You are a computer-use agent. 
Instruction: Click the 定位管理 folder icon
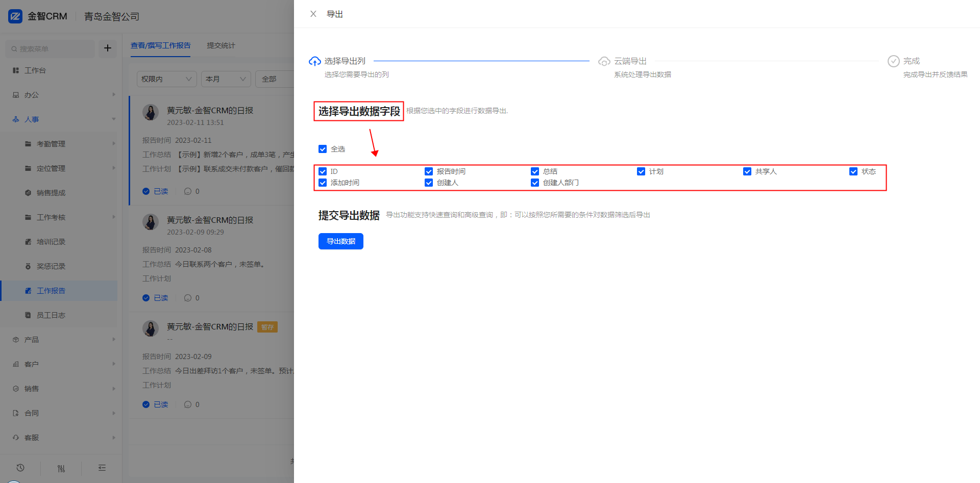click(x=28, y=168)
